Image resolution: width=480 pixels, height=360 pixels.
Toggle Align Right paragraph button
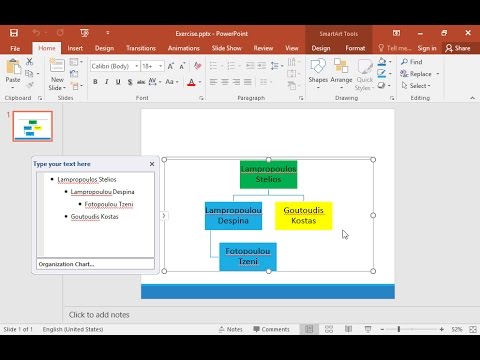point(236,82)
